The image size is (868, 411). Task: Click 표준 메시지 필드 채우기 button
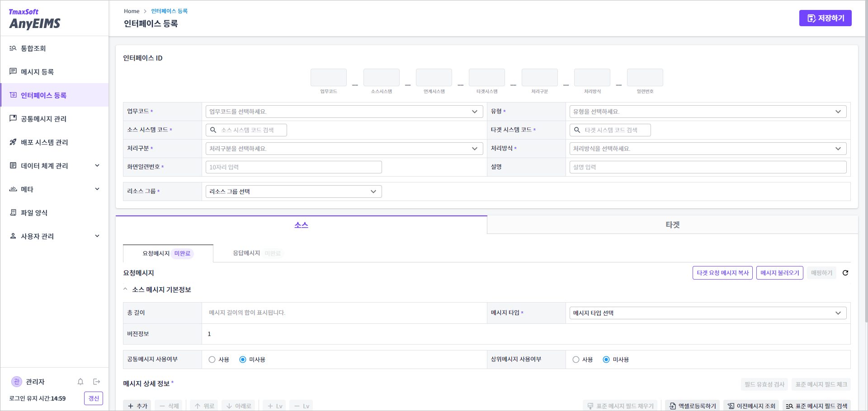coord(620,406)
